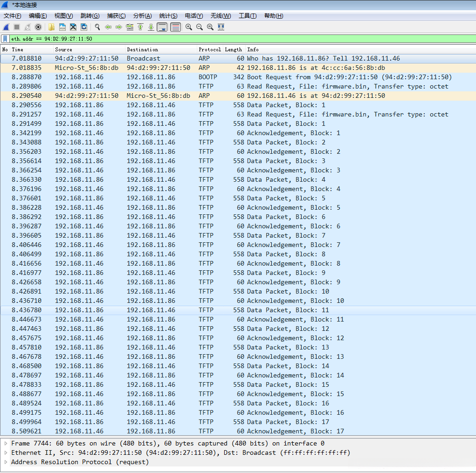This screenshot has height=473, width=476.
Task: Select the BOOTP Boot Request packet
Action: pos(238,77)
